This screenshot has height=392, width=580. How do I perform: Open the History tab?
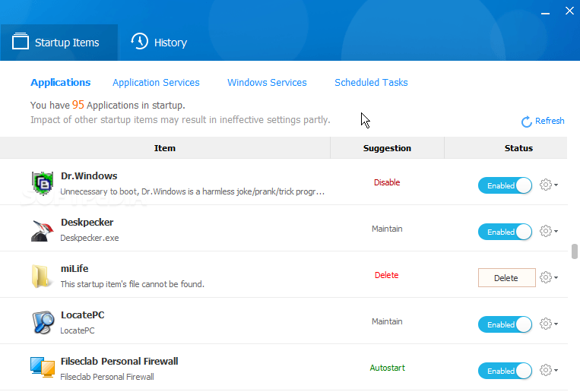159,42
